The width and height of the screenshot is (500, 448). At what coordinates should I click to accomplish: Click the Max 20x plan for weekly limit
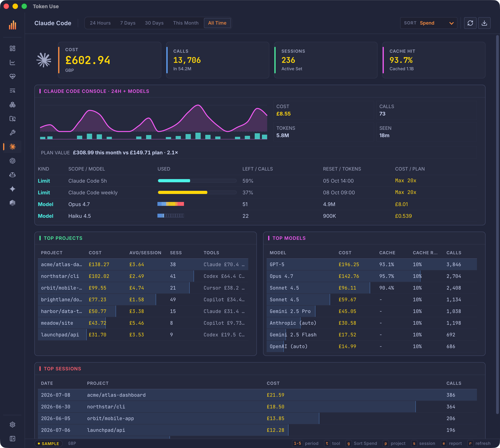click(406, 192)
